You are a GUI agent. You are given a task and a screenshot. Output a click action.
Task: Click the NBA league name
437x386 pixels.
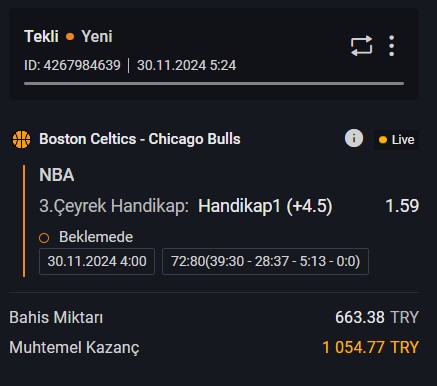click(x=57, y=175)
